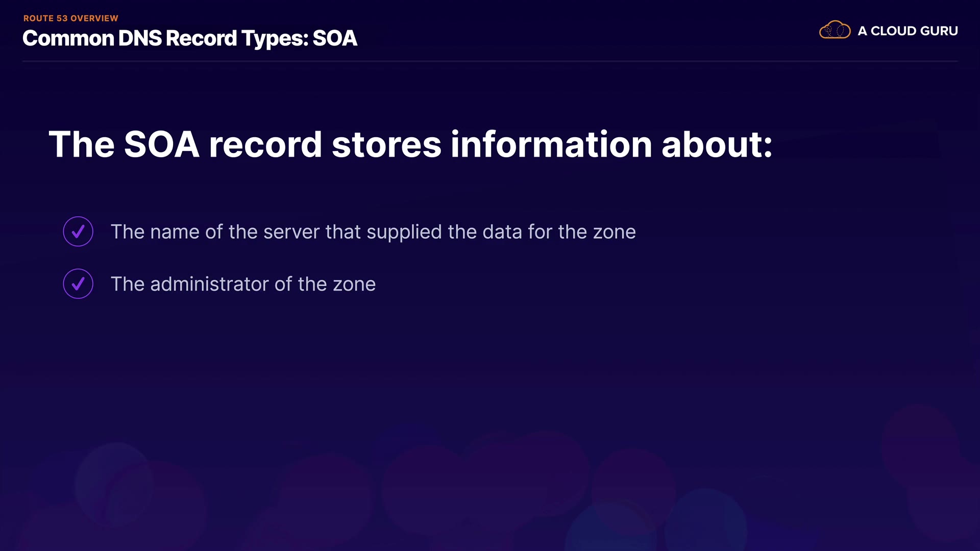Click the word 'information' in the main heading
This screenshot has width=980, height=551.
tap(551, 144)
